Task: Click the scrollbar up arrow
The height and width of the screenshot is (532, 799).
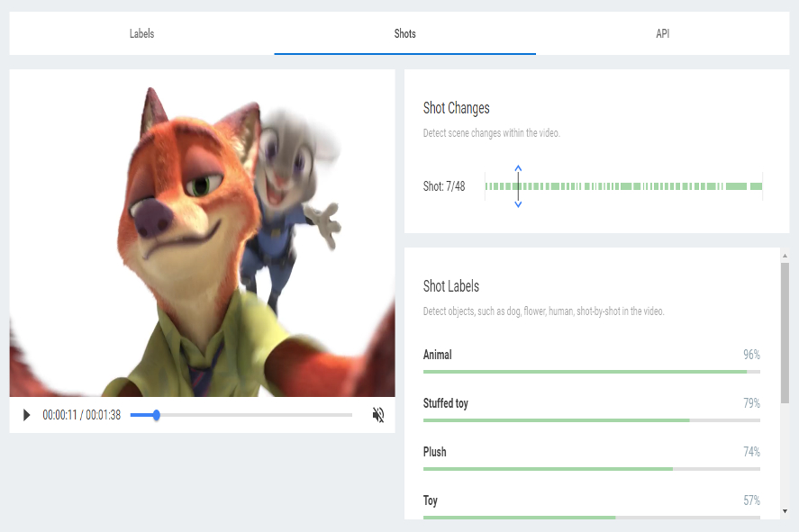Action: [785, 256]
